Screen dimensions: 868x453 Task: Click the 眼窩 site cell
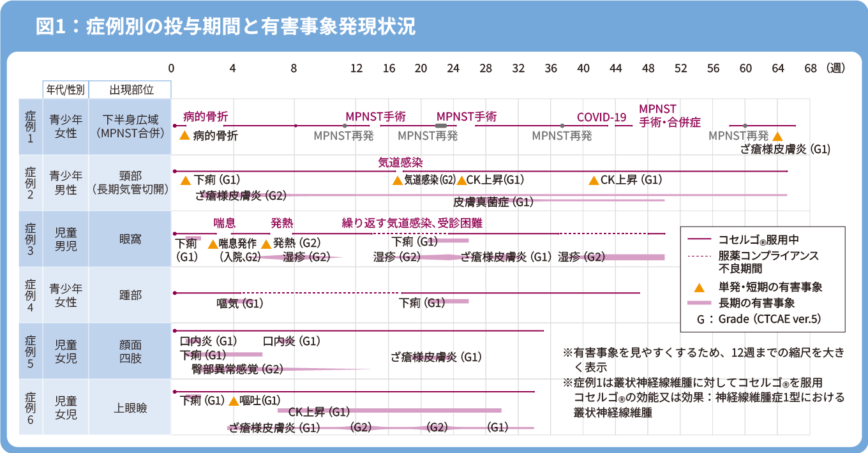131,239
